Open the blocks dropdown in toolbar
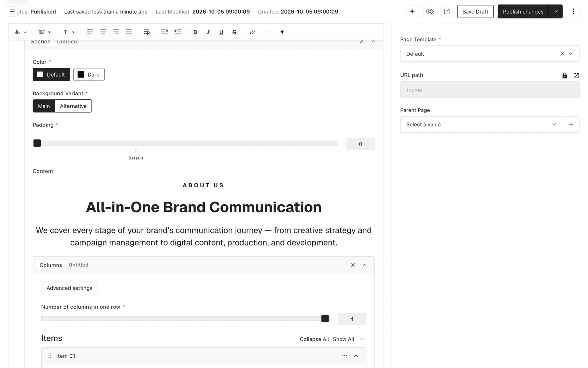The height and width of the screenshot is (368, 588). point(21,32)
